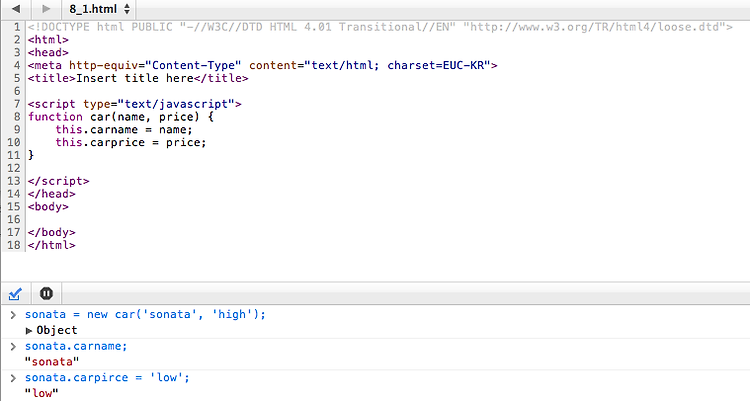Go back with the left arrow
The image size is (750, 401).
point(16,9)
